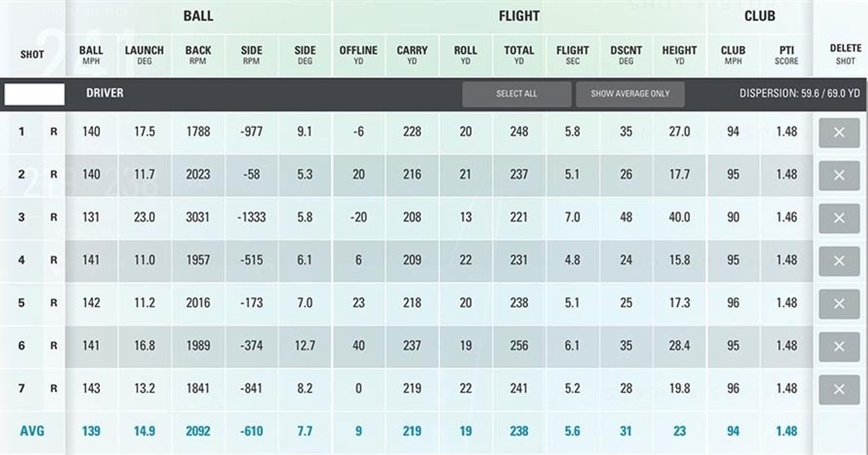Sort shots by the CARRY YD column
Image resolution: width=868 pixels, height=455 pixels.
click(x=412, y=55)
